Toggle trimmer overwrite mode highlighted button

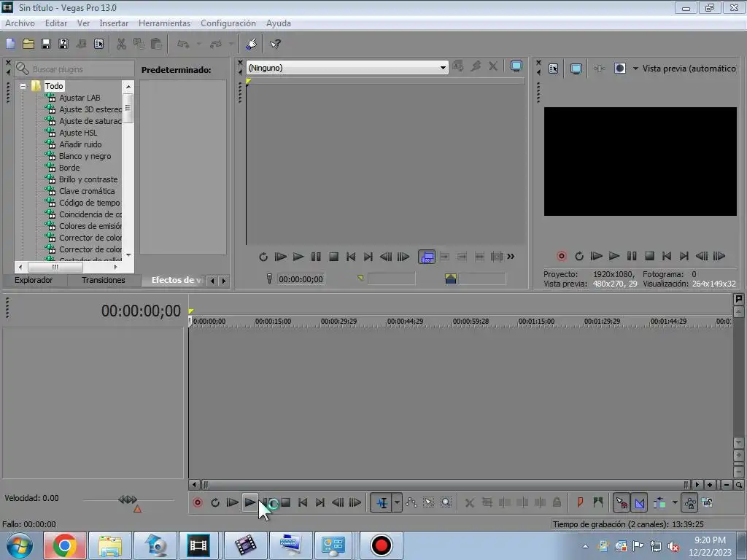pyautogui.click(x=426, y=257)
